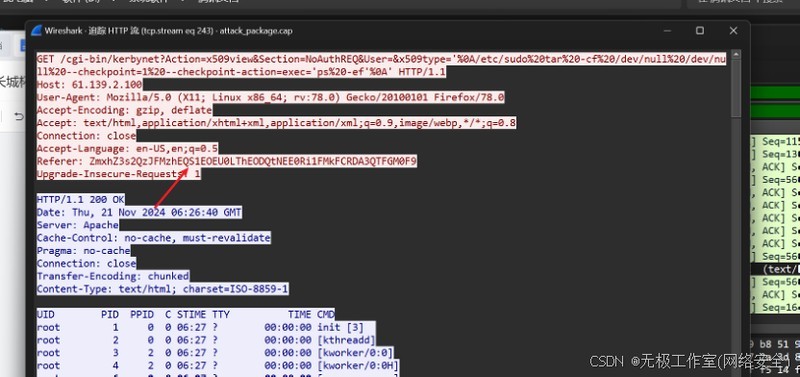
Task: Select Cache-Control: no-cache, must-revalidate line
Action: coord(154,238)
